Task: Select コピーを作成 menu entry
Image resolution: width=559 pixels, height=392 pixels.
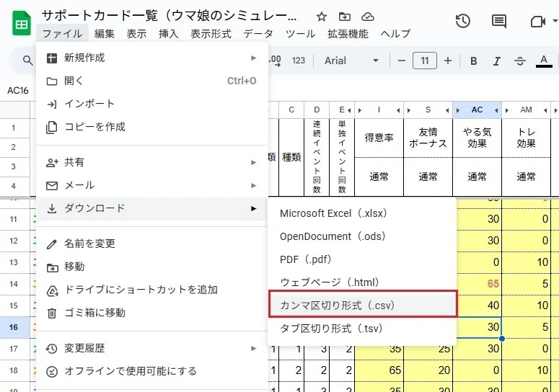Action: [152, 127]
